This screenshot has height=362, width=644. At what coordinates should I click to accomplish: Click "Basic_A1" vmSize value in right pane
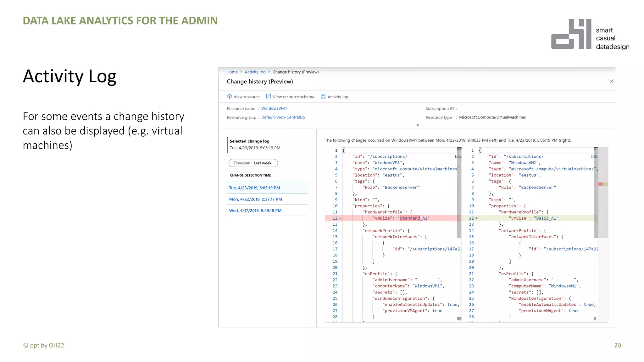coord(546,218)
